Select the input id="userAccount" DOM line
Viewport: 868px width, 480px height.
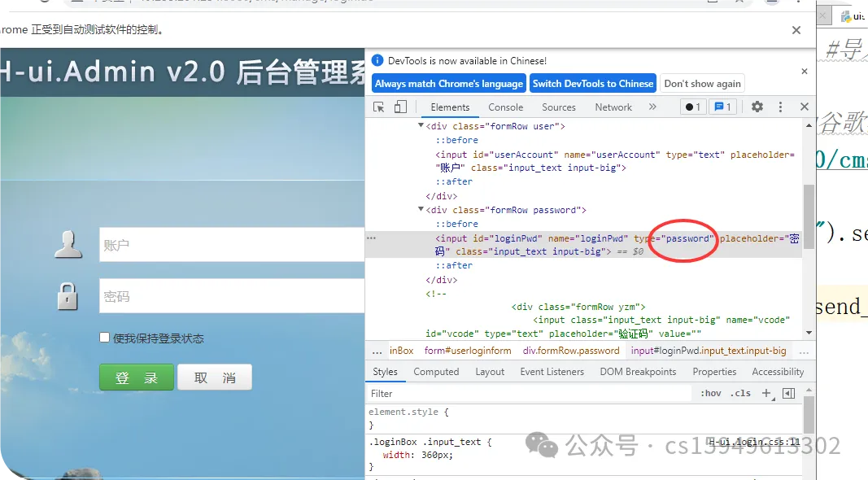tap(614, 161)
